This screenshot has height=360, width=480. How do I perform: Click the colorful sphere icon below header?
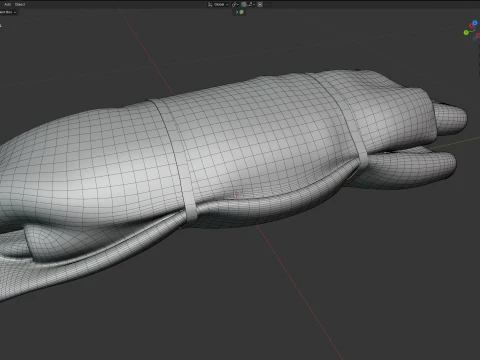pos(242,12)
